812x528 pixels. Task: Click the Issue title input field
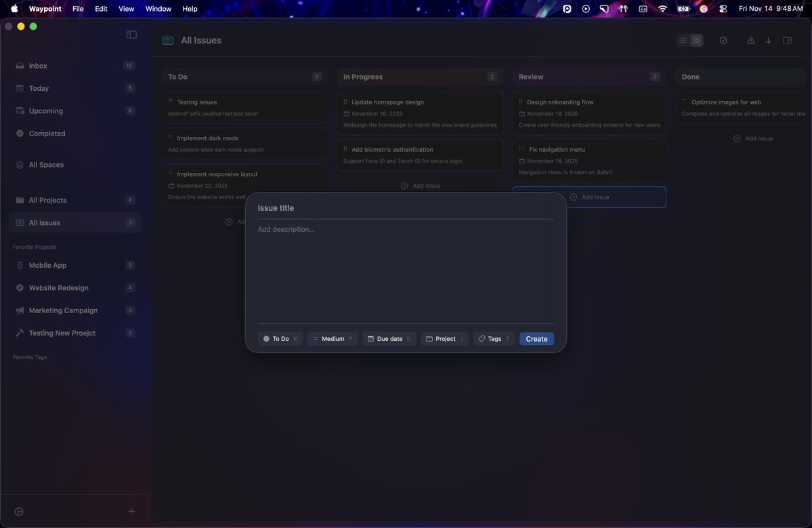pyautogui.click(x=405, y=209)
